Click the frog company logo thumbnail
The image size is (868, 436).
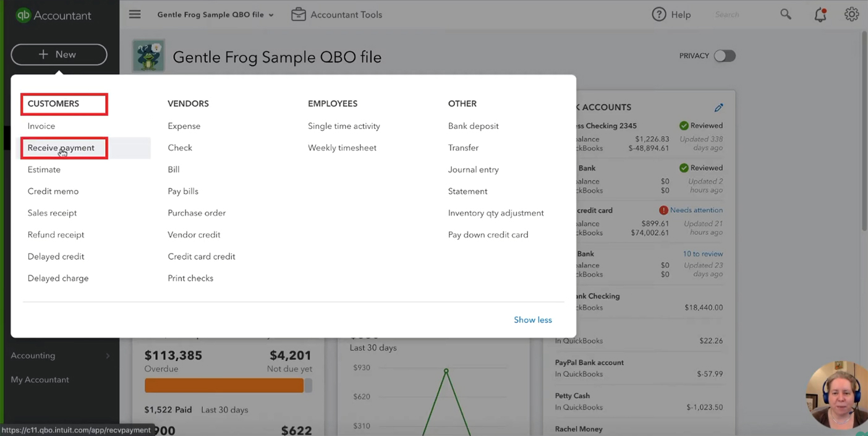click(x=148, y=56)
